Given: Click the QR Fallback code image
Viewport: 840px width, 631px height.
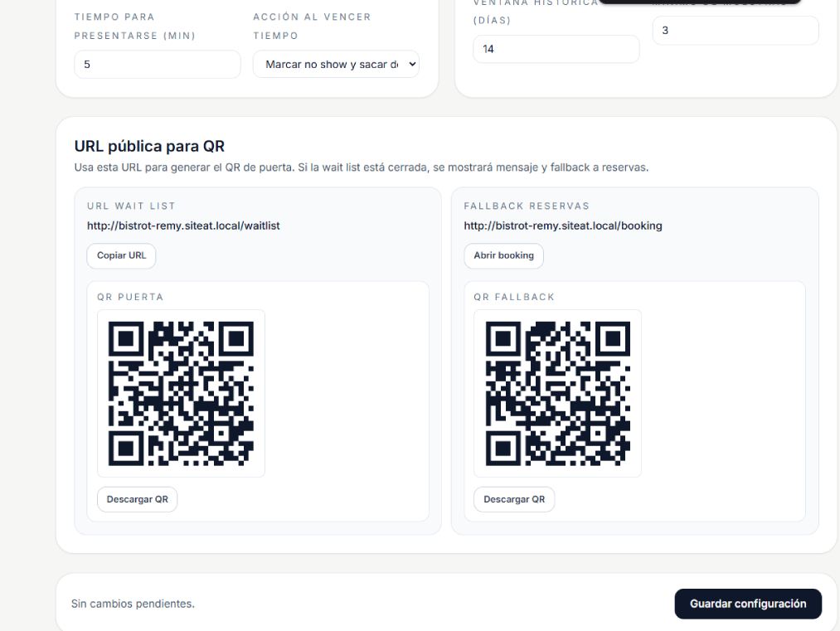Looking at the screenshot, I should point(556,393).
